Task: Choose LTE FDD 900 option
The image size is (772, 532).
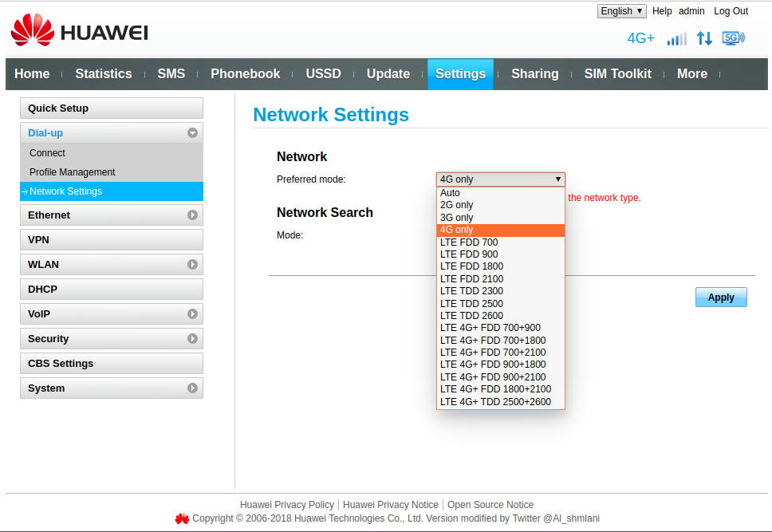Action: 501,254
